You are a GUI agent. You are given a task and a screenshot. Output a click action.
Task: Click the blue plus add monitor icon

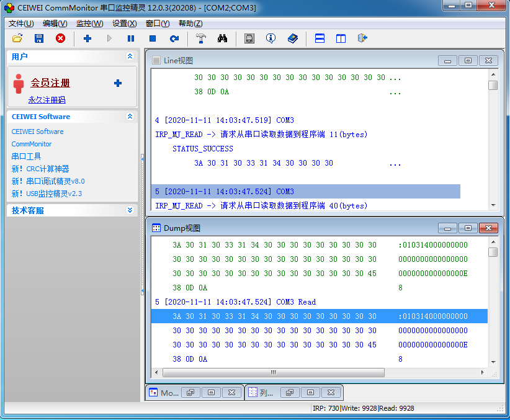point(87,38)
